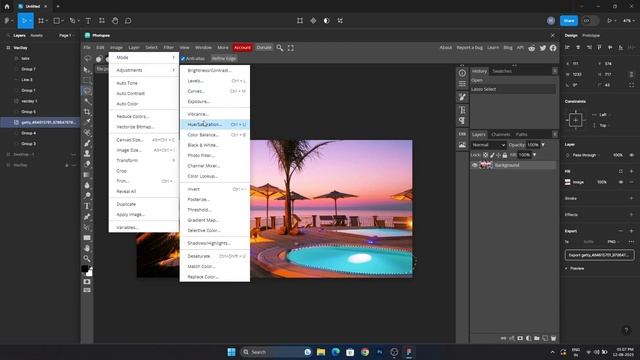This screenshot has height=360, width=640.
Task: Open the Fill percentage dropdown arrow
Action: (x=534, y=155)
